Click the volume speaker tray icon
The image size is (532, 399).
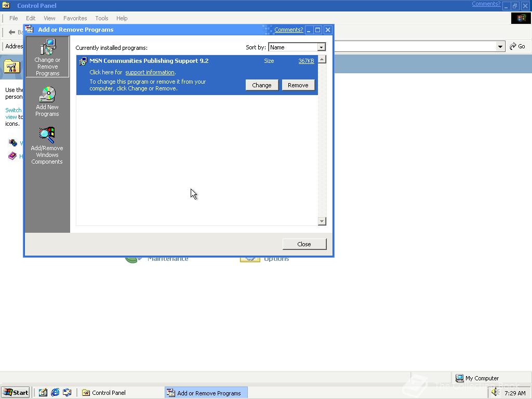tap(496, 392)
